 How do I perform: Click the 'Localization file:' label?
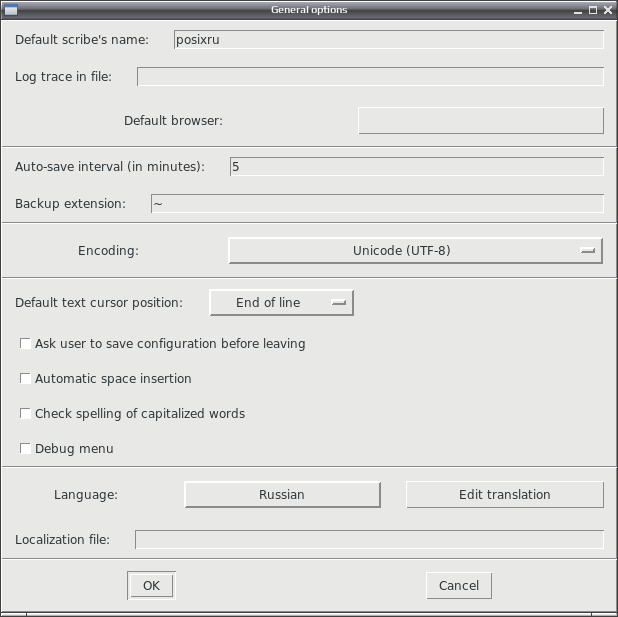(x=62, y=540)
